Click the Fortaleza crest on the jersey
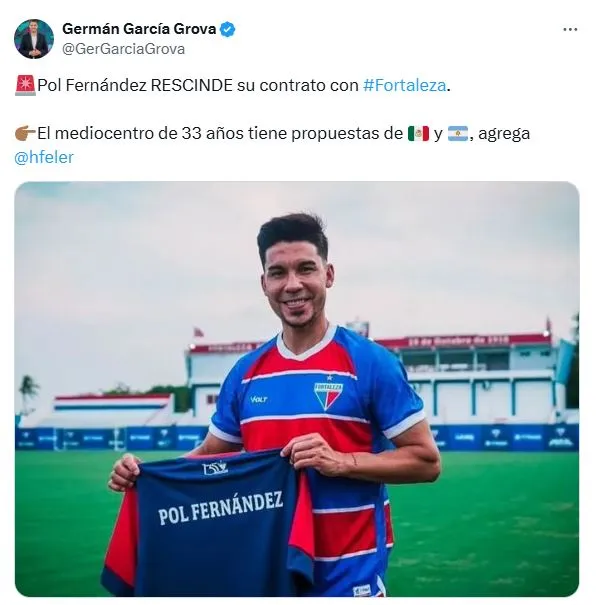 click(328, 394)
